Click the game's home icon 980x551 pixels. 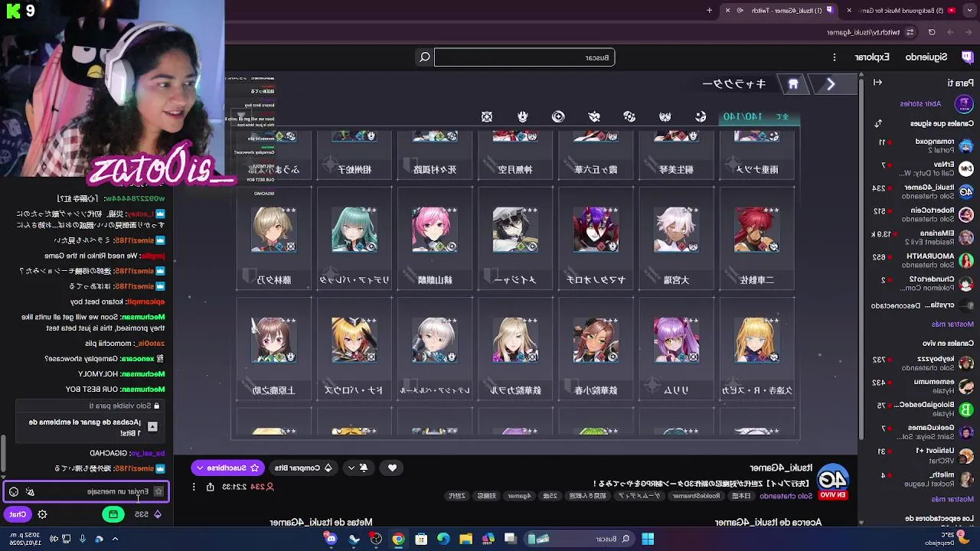[793, 84]
